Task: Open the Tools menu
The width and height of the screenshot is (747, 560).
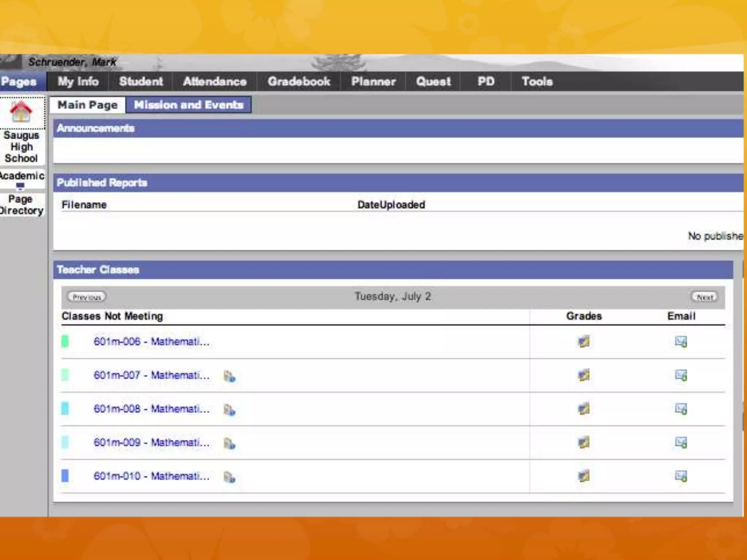Action: pyautogui.click(x=537, y=81)
